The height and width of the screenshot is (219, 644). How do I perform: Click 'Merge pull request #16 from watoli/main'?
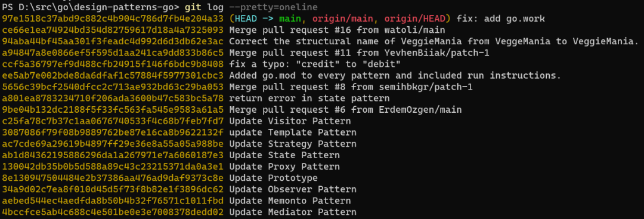[x=337, y=30]
